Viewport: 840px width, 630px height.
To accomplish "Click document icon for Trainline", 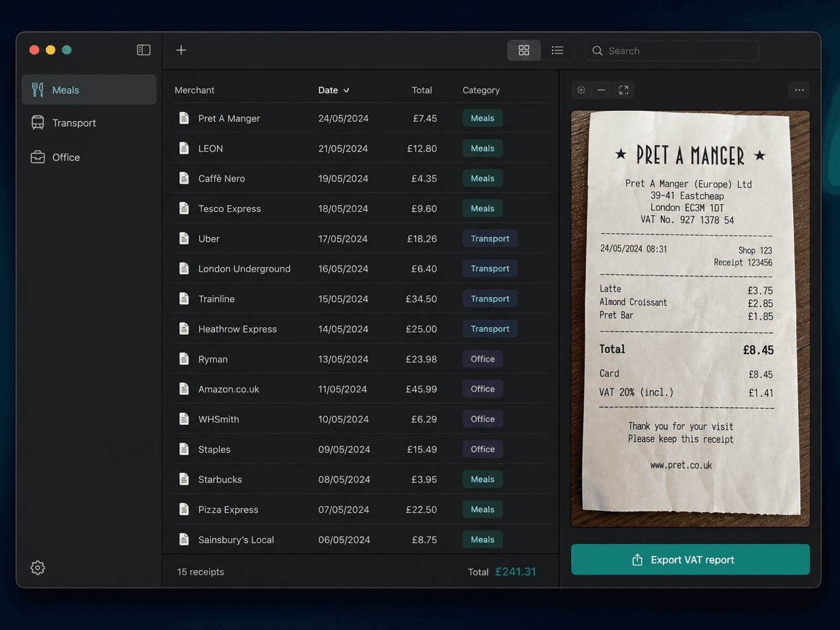I will tap(184, 299).
